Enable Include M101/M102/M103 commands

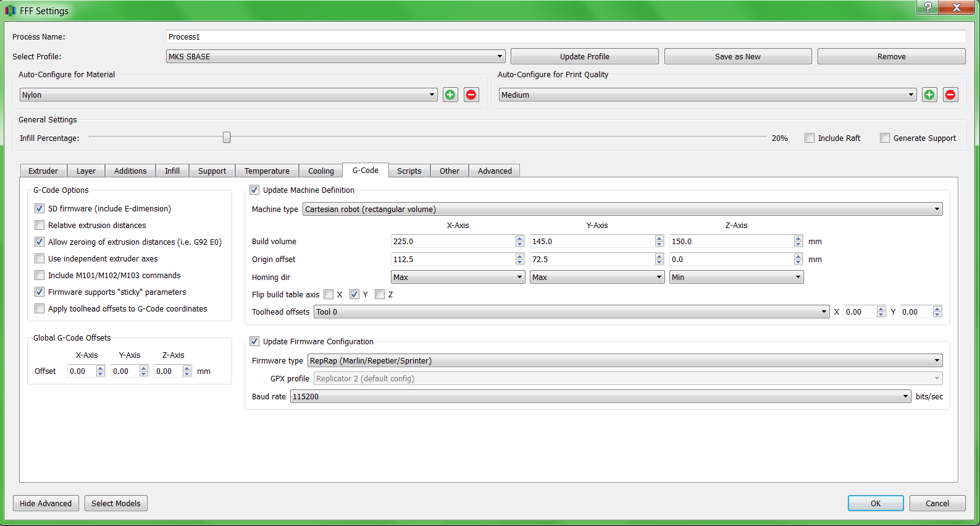pos(40,275)
